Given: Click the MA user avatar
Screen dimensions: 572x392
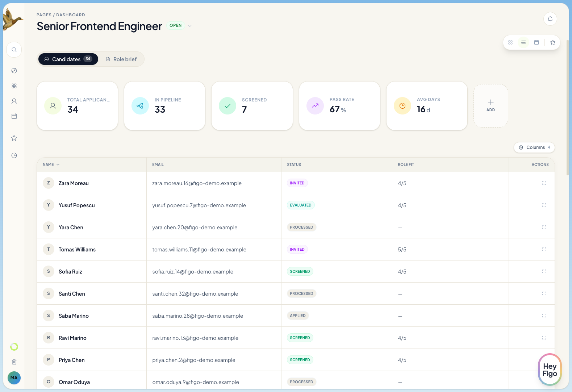Looking at the screenshot, I should [14, 378].
